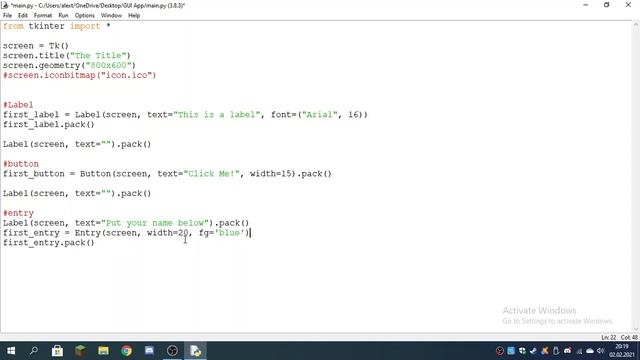Viewport: 640px width, 360px height.
Task: Open the Edit menu
Action: [x=22, y=16]
